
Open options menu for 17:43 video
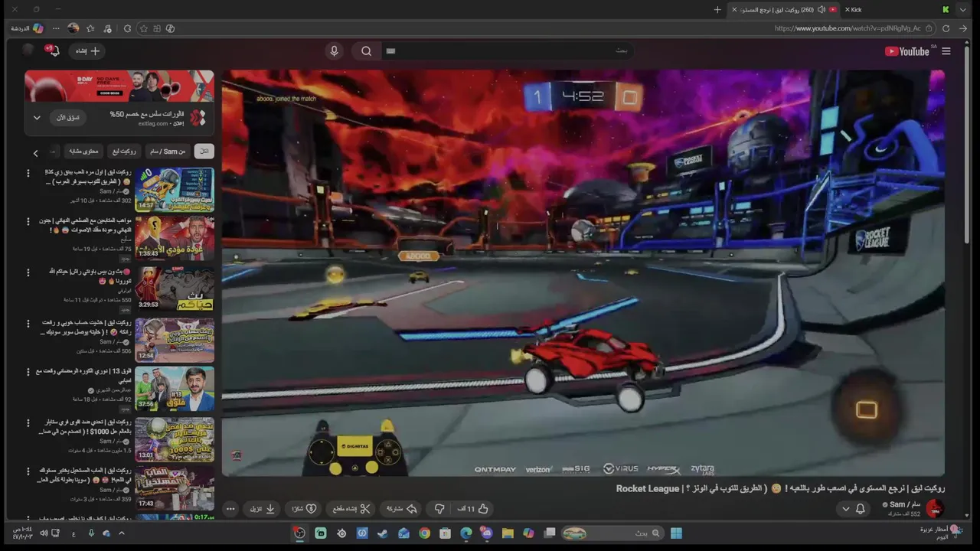click(28, 471)
